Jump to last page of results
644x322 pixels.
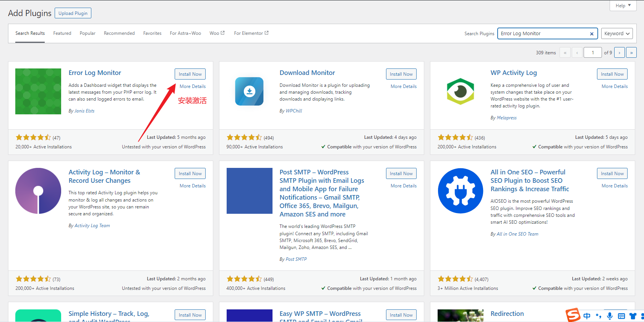click(x=631, y=53)
